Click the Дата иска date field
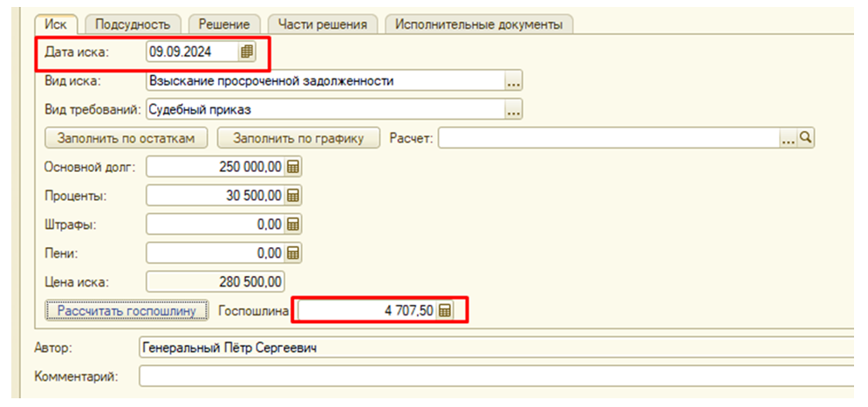Viewport: 868px width, 407px height. (193, 52)
